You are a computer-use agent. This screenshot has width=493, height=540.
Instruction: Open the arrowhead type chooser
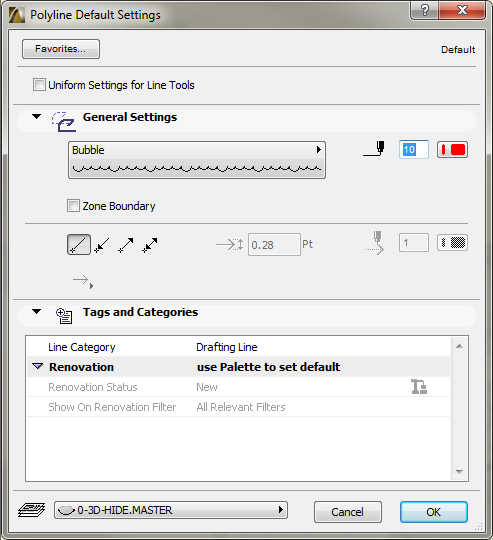[x=83, y=281]
